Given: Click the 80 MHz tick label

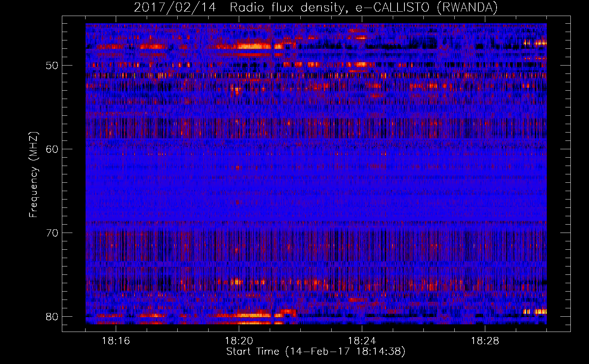Looking at the screenshot, I should [x=52, y=317].
